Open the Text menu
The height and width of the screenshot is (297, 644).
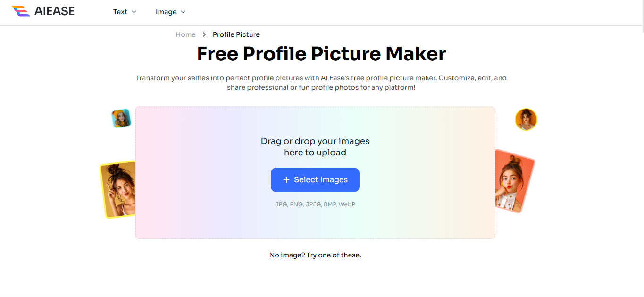120,12
